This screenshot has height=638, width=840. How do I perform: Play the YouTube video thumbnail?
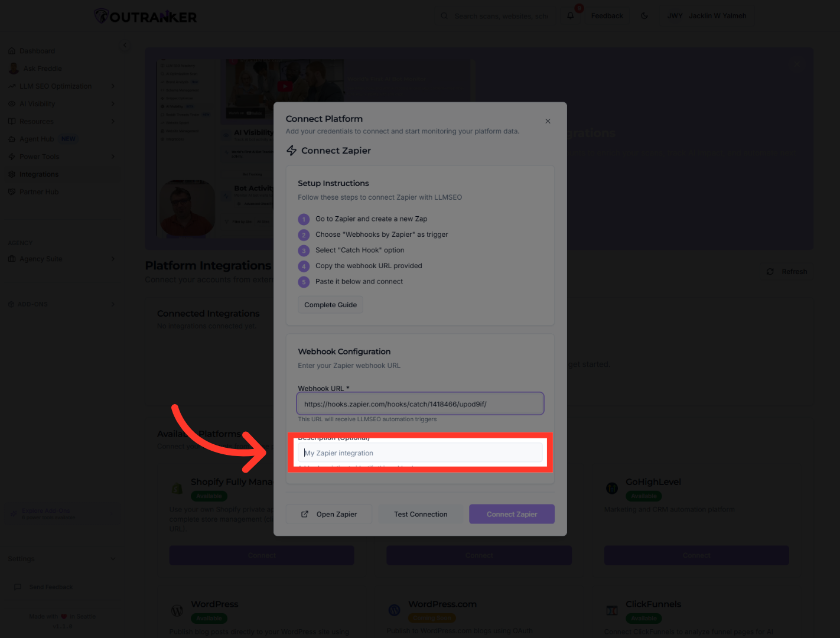[285, 86]
